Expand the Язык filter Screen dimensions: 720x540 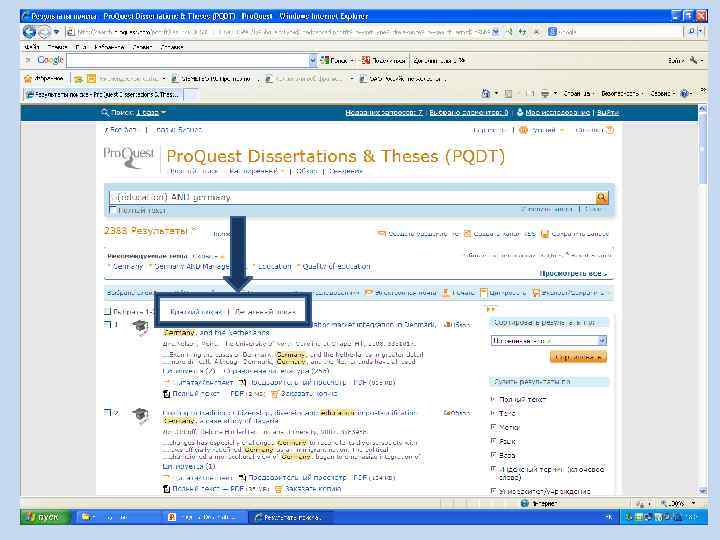494,441
